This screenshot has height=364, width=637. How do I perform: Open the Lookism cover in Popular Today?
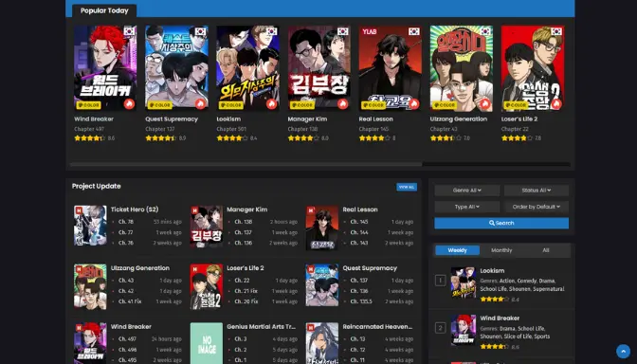247,68
